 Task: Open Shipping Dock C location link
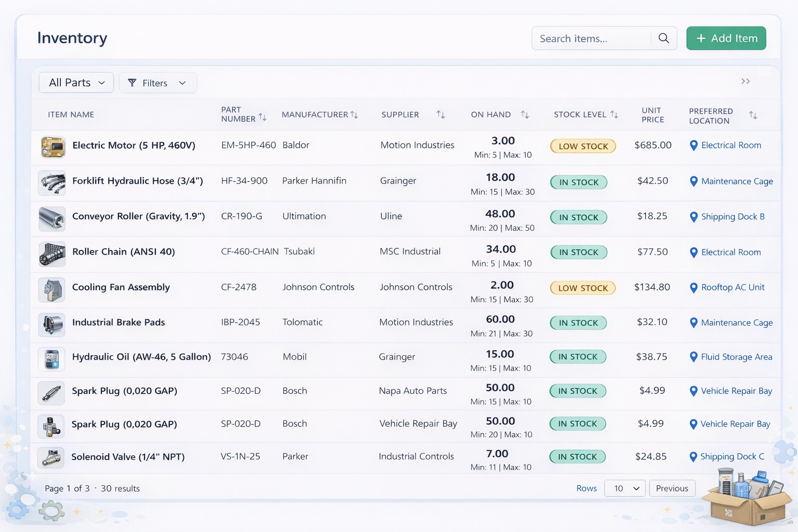tap(733, 457)
